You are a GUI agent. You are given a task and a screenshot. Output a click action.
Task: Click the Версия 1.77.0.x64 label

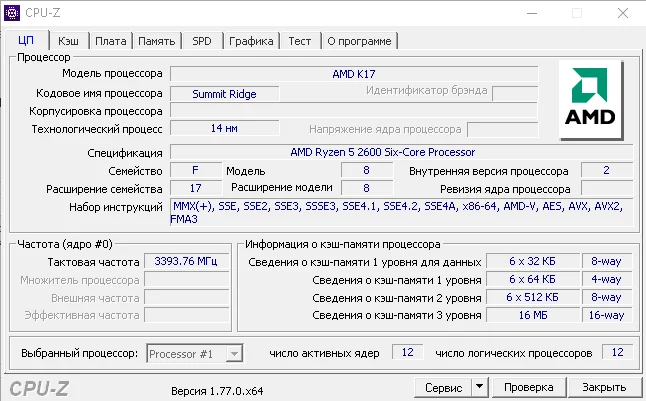pos(217,391)
